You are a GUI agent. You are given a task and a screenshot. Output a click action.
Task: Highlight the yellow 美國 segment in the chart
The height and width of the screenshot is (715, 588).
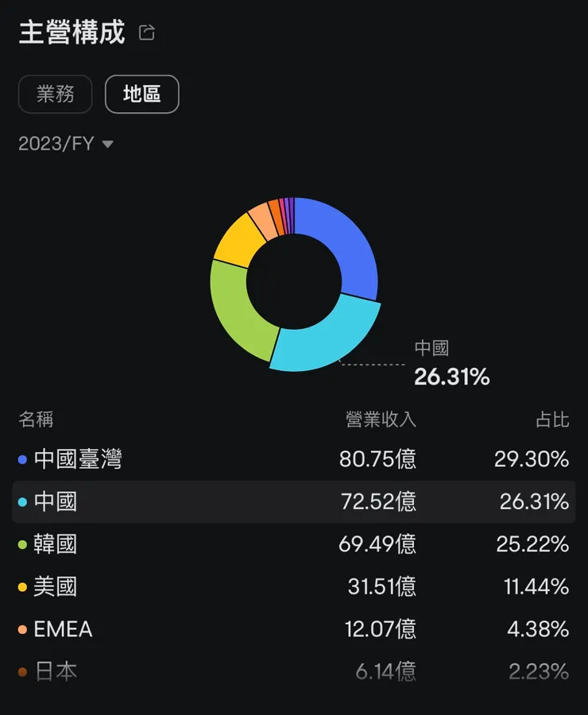pyautogui.click(x=236, y=238)
